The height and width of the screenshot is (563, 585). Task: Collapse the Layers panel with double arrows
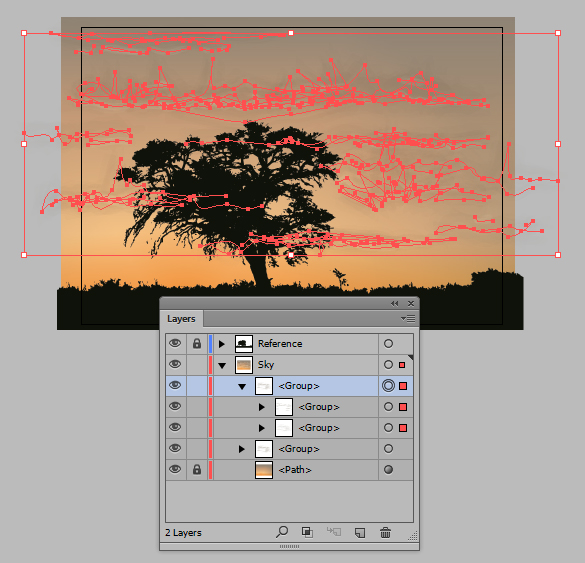[394, 303]
